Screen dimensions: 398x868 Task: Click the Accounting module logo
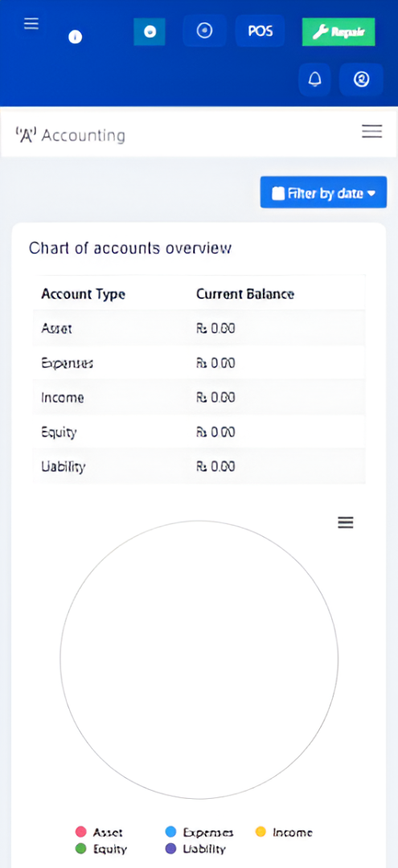[25, 135]
